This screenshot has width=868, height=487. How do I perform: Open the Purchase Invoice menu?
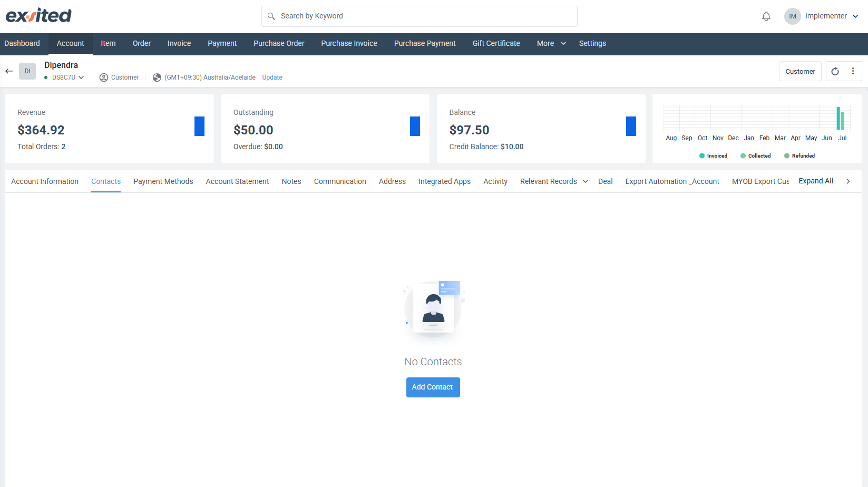point(349,44)
